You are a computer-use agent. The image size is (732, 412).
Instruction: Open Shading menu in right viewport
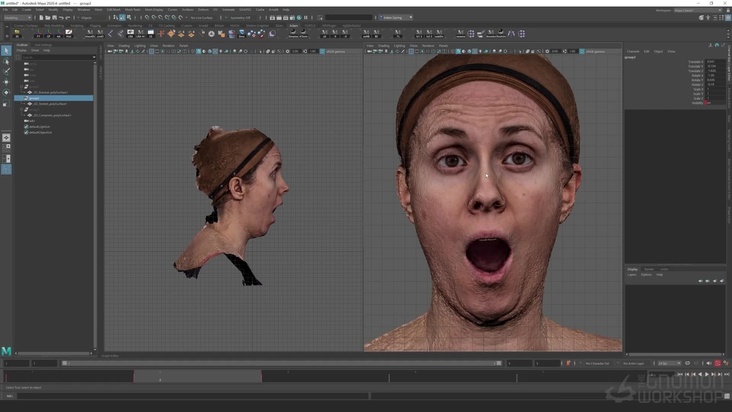384,46
